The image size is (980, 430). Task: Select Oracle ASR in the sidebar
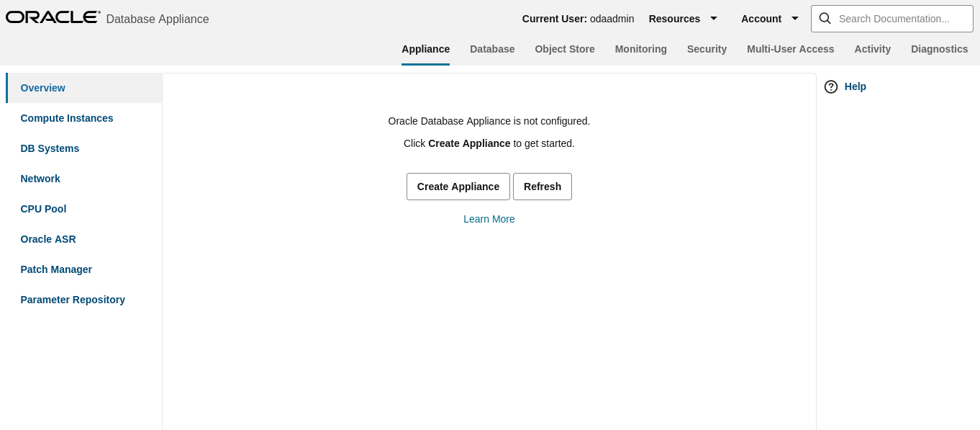point(47,239)
